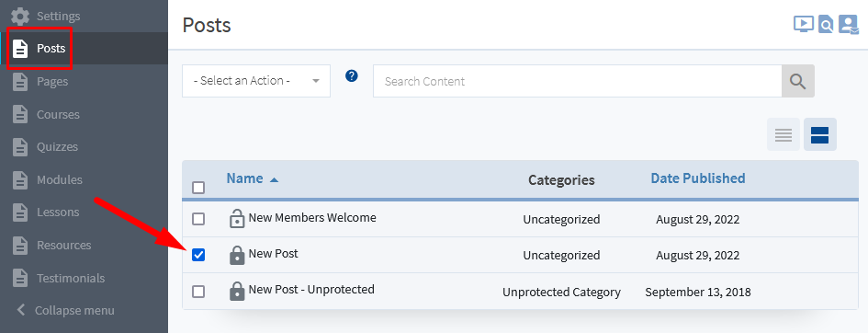
Task: Click the open lock icon beside New Members Welcome
Action: click(x=237, y=219)
